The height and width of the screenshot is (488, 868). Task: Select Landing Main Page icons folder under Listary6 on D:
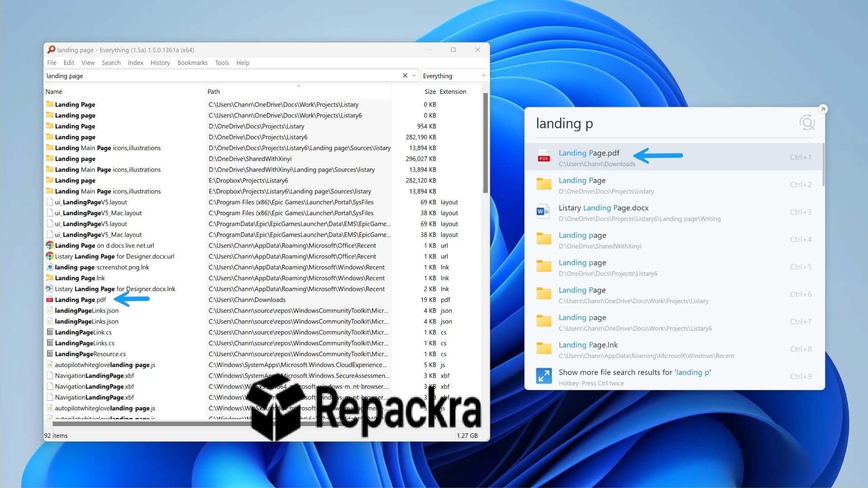[x=108, y=148]
